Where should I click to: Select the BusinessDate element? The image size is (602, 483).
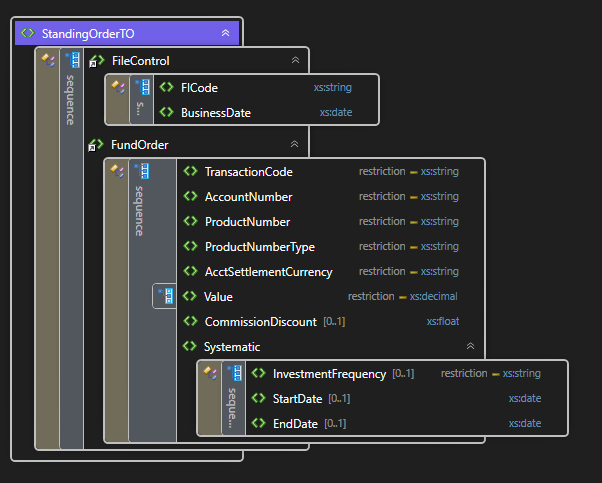pos(215,113)
